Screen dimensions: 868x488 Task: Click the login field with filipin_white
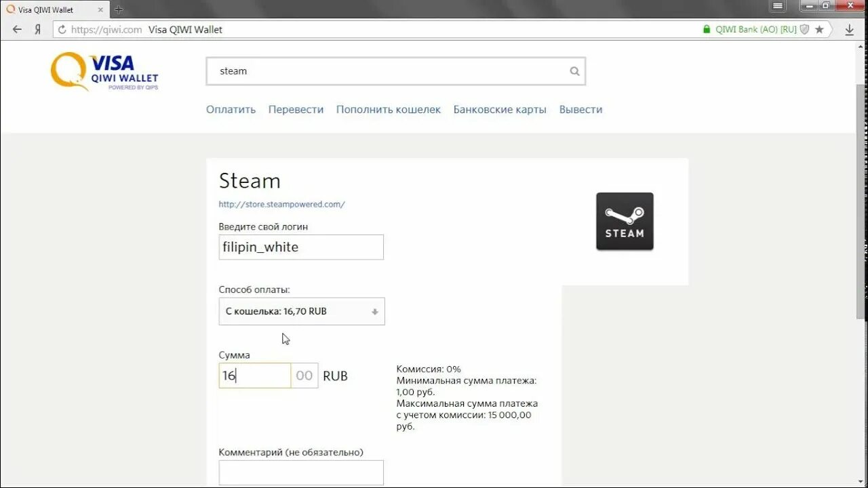point(301,247)
